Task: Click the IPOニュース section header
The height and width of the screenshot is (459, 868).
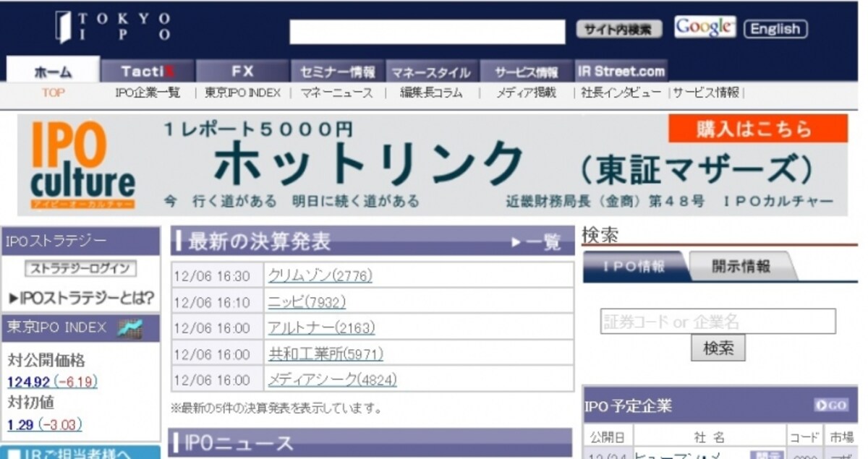Action: coord(371,443)
